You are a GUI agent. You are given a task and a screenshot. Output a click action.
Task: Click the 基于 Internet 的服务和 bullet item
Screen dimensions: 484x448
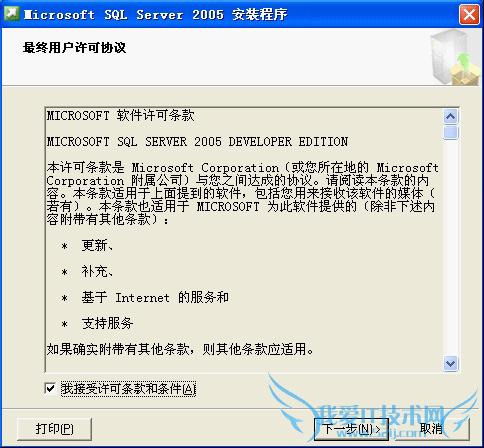(155, 297)
